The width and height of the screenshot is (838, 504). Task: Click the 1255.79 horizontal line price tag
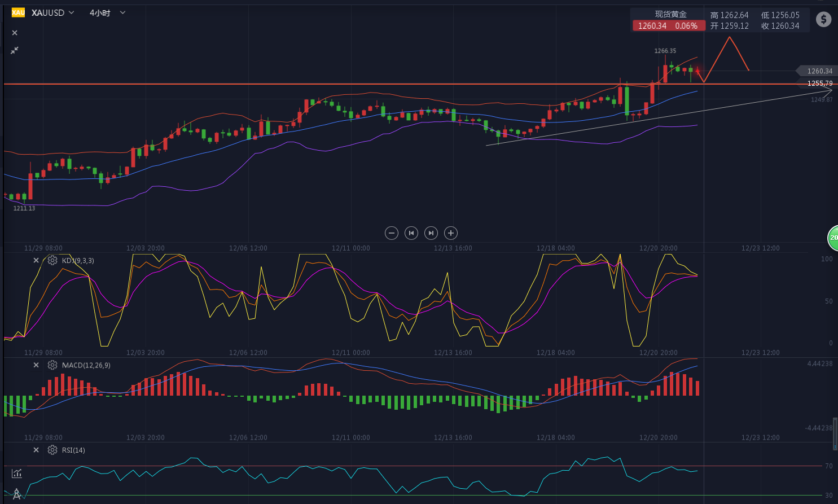[819, 84]
